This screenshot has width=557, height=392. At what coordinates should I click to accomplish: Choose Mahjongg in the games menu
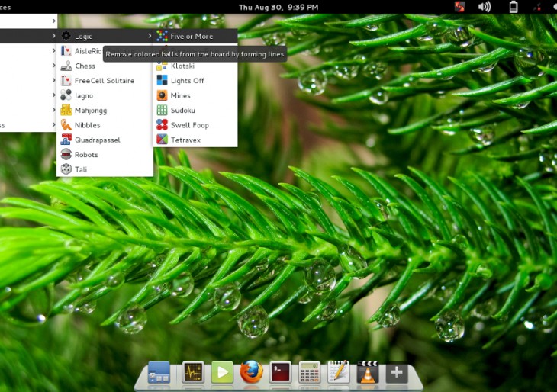[91, 111]
